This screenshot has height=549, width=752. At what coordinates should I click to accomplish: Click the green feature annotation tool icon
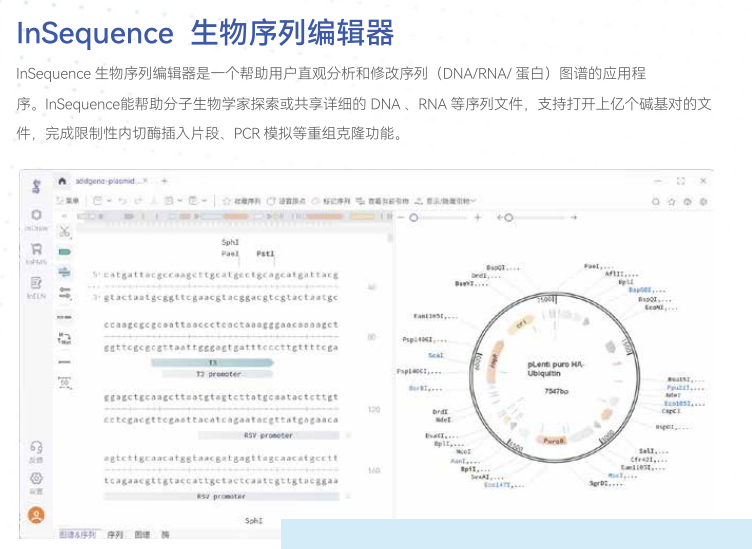pyautogui.click(x=65, y=251)
